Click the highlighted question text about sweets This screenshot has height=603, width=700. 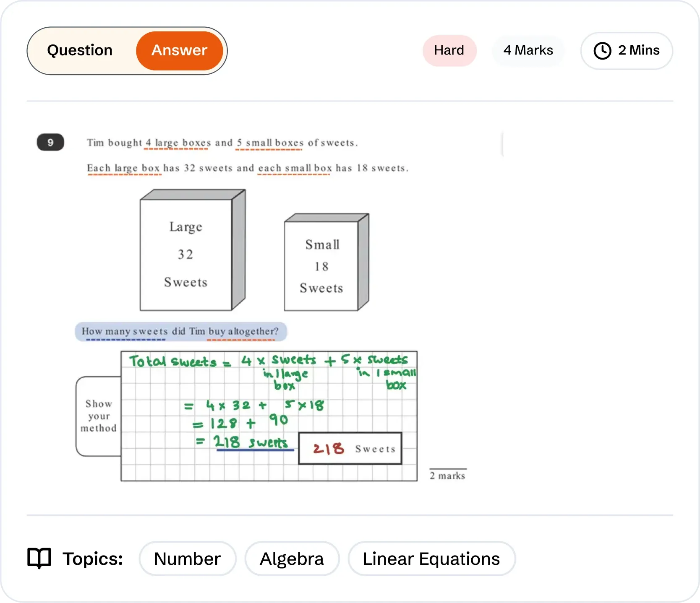coord(180,331)
